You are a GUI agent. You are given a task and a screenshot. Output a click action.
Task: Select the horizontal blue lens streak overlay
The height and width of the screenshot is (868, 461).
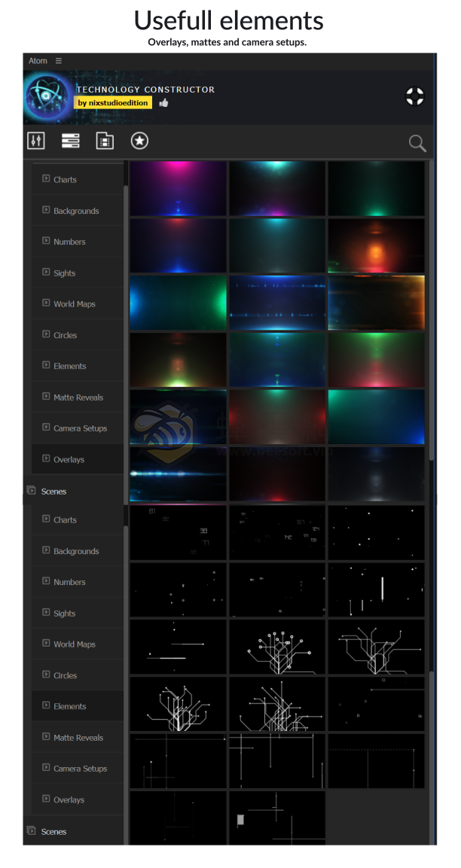pos(178,474)
